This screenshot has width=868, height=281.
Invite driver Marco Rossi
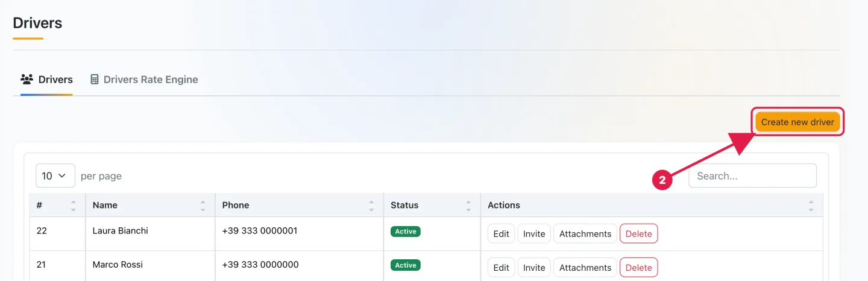(534, 268)
